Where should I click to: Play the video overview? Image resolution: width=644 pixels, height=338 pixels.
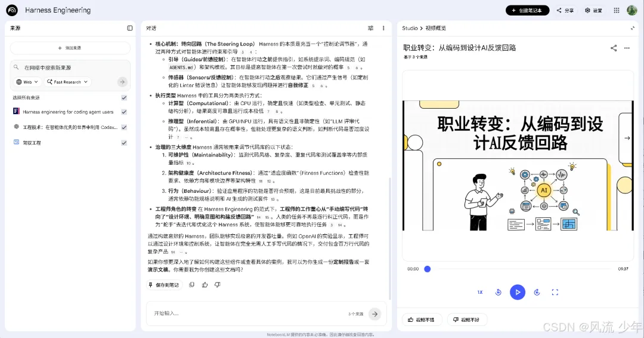[518, 293]
